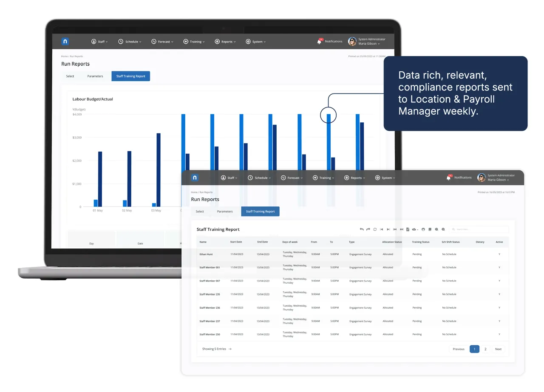Click the 03 May label on the chart axis
Viewport: 544px width, 392px height.
tap(156, 211)
